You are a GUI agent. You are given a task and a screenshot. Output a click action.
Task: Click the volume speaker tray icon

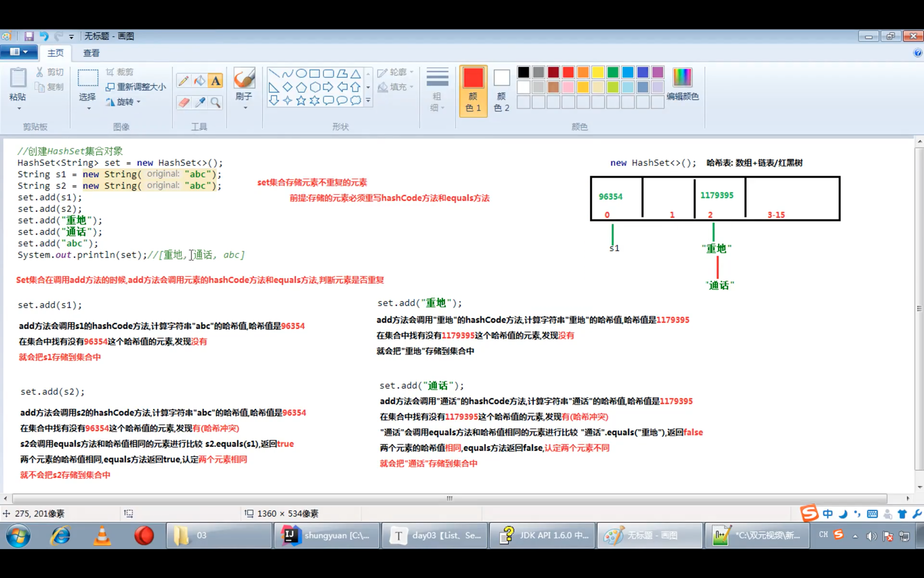[x=871, y=536]
